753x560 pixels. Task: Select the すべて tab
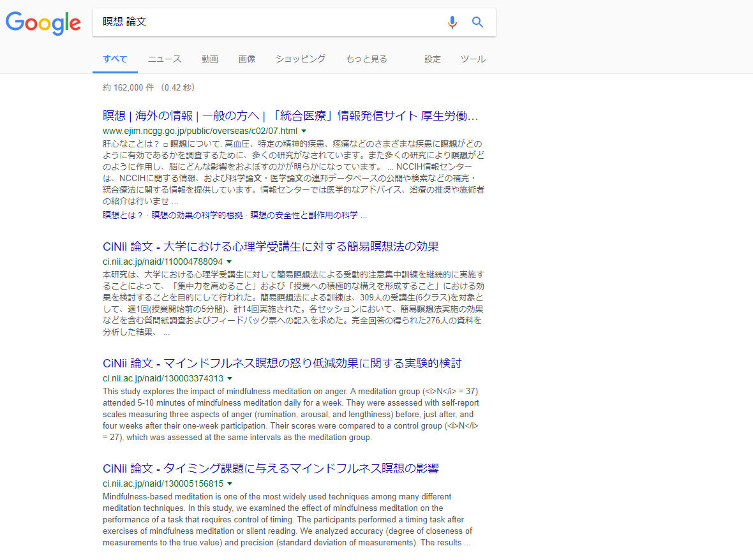pos(115,59)
